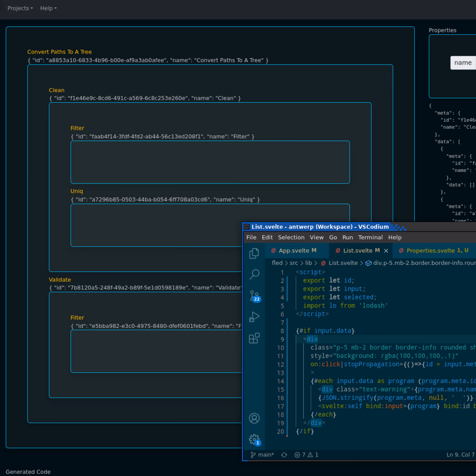Open the Extensions icon in activity bar
This screenshot has width=476, height=476.
[254, 338]
